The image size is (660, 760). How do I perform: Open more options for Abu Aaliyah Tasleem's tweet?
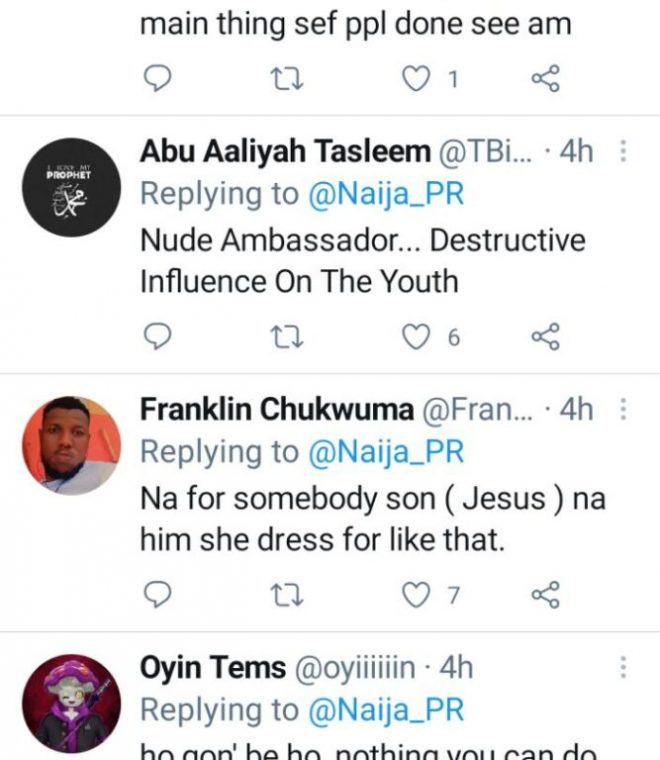point(624,152)
